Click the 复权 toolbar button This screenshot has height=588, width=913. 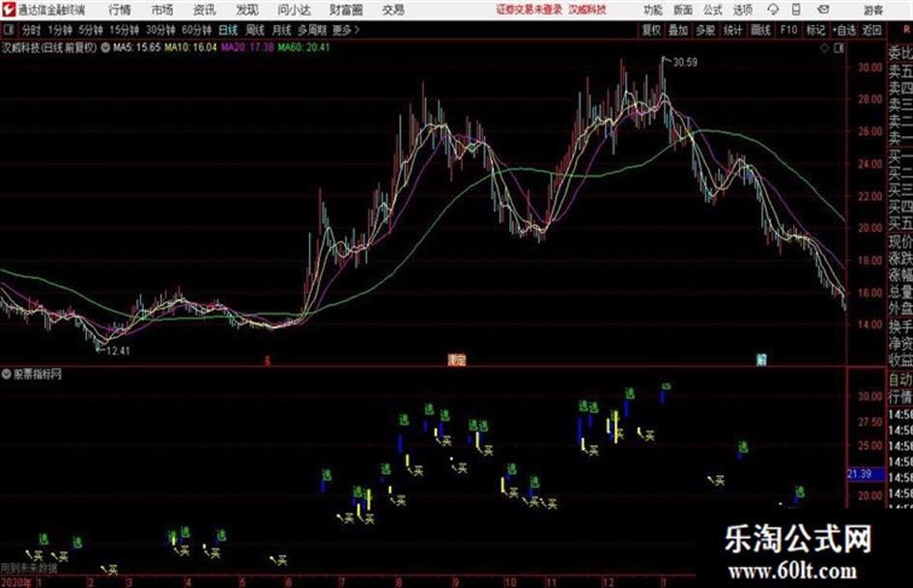(651, 30)
